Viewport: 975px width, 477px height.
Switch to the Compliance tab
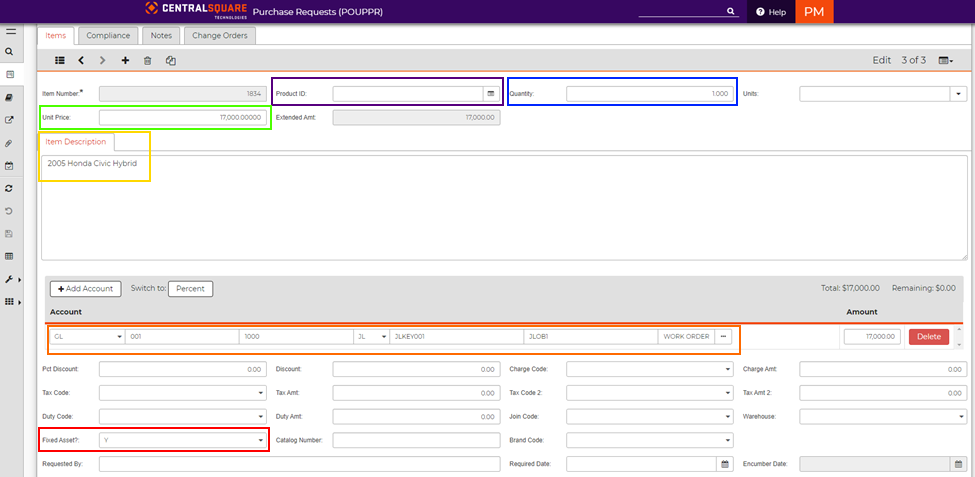108,35
